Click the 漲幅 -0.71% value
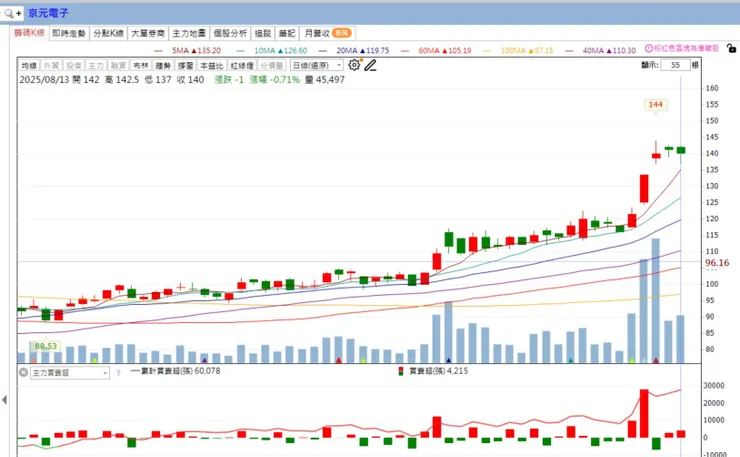 (275, 80)
